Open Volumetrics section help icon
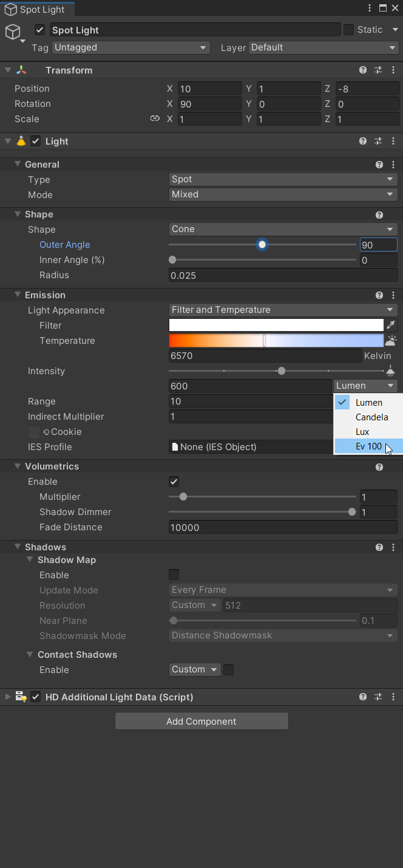The image size is (403, 868). pos(379,466)
